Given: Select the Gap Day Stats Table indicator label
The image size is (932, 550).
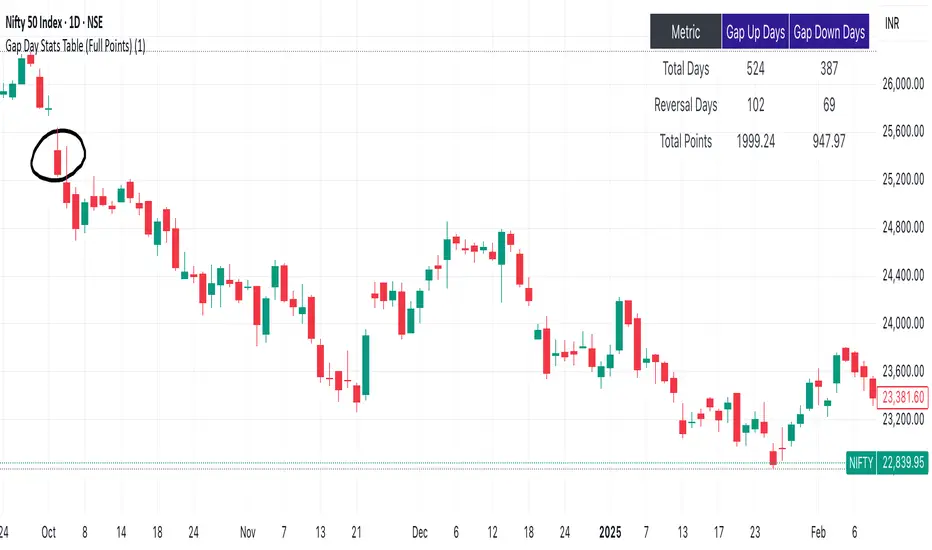Looking at the screenshot, I should tap(75, 46).
